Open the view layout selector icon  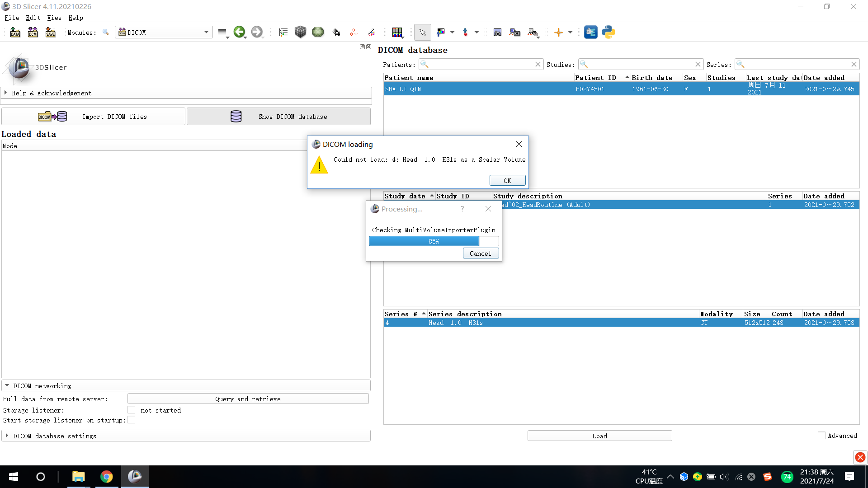397,32
